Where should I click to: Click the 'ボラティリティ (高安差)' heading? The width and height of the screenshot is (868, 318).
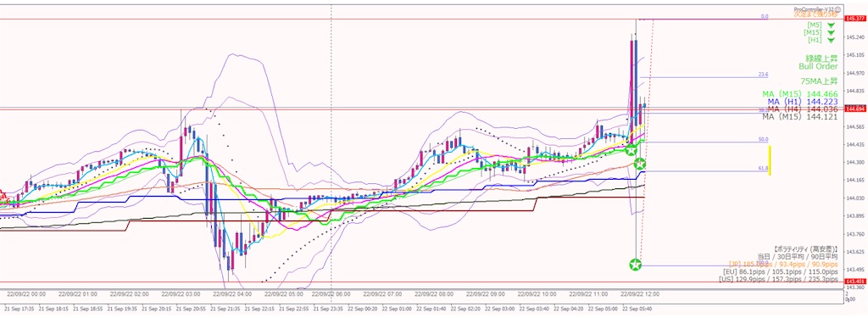click(806, 249)
